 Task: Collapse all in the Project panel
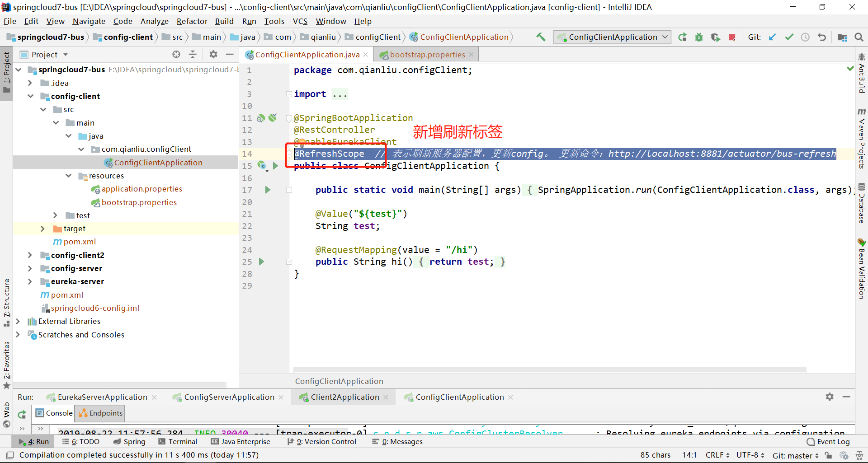pyautogui.click(x=193, y=54)
